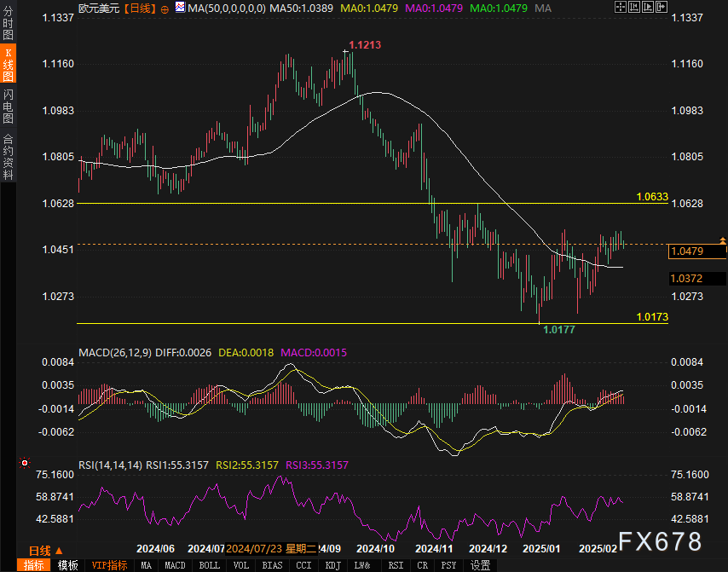Choose the CCI indicator
Image resolution: width=728 pixels, height=572 pixels.
pos(303,565)
